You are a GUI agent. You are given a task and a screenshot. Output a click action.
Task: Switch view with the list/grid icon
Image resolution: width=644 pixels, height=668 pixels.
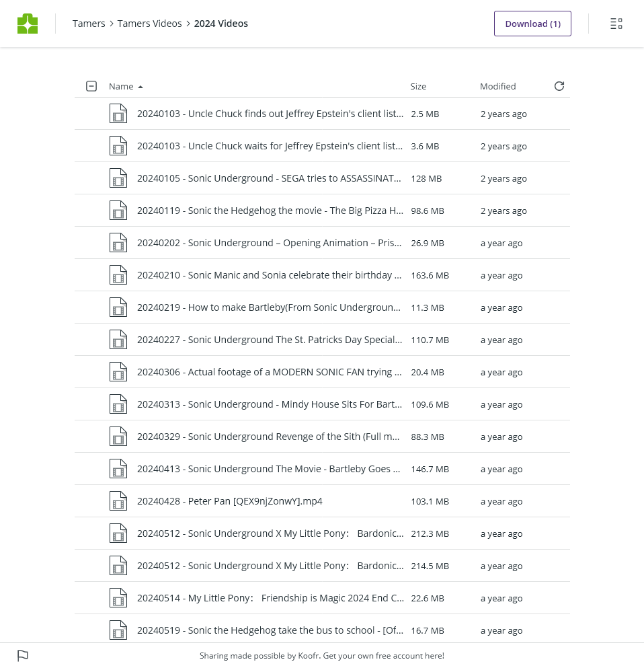(x=616, y=24)
